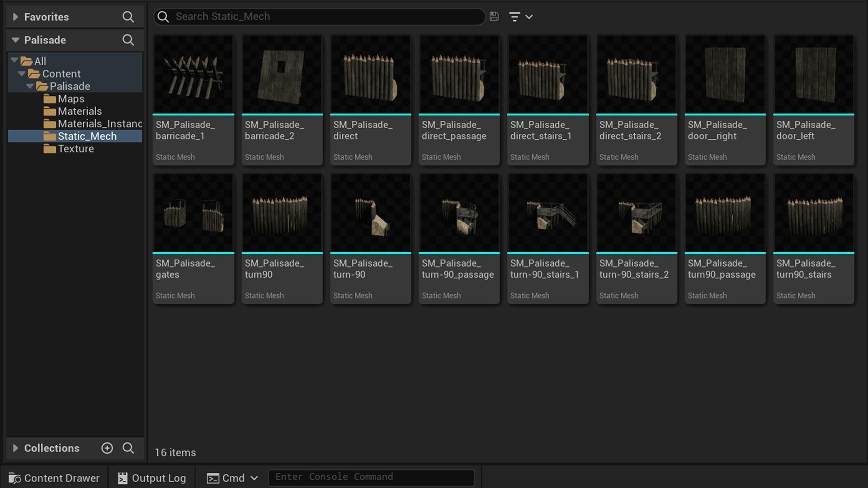The height and width of the screenshot is (488, 868).
Task: Open the filter options dropdown
Action: pos(520,17)
